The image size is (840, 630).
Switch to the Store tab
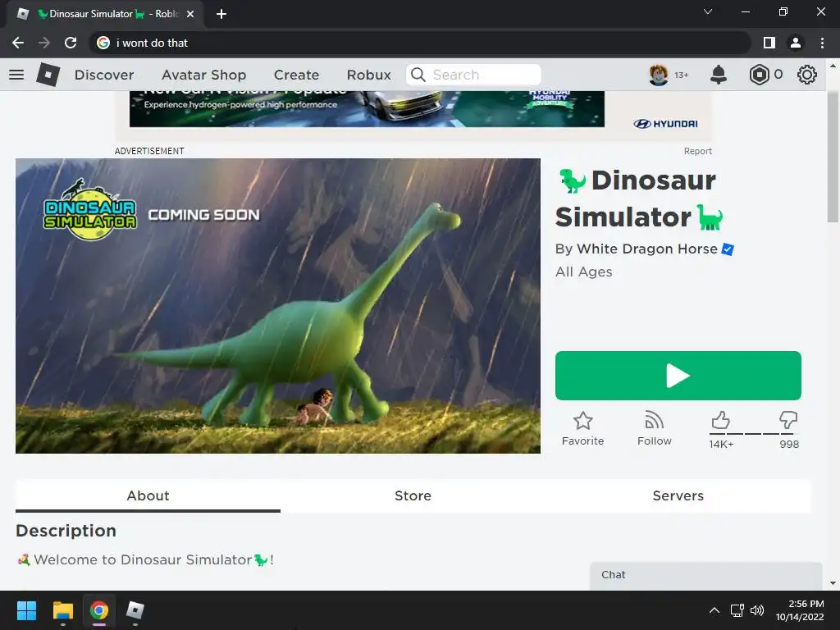(x=413, y=495)
